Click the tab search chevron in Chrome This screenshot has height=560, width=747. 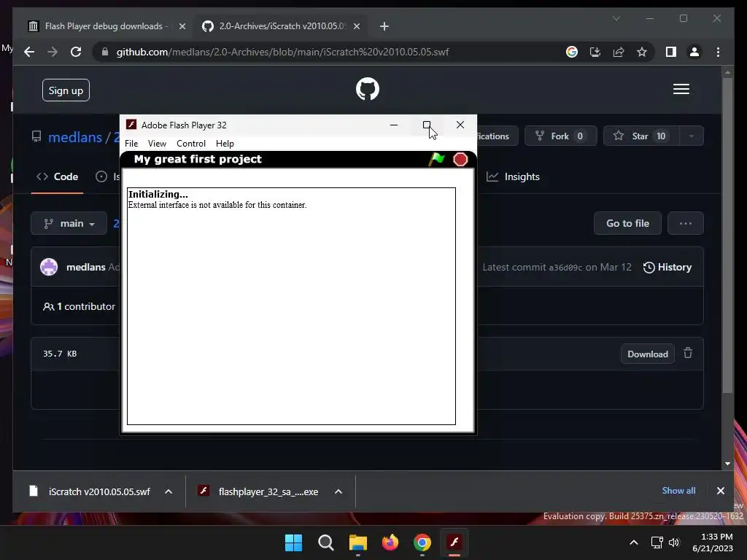point(616,18)
